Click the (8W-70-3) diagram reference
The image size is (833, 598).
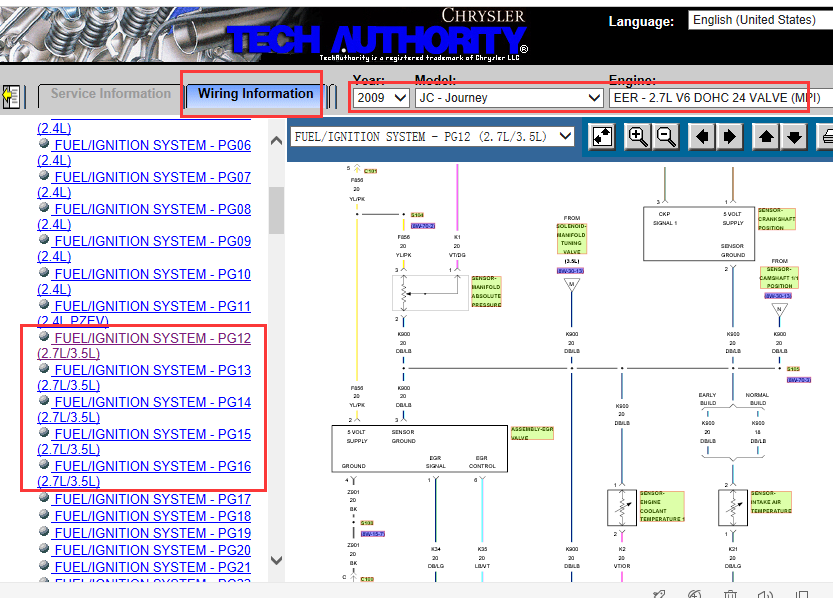point(798,380)
